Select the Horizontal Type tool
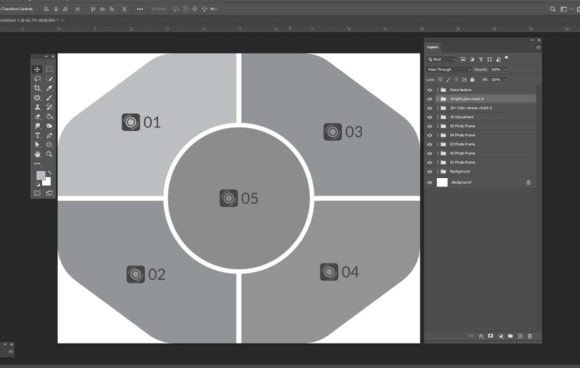 tap(37, 135)
